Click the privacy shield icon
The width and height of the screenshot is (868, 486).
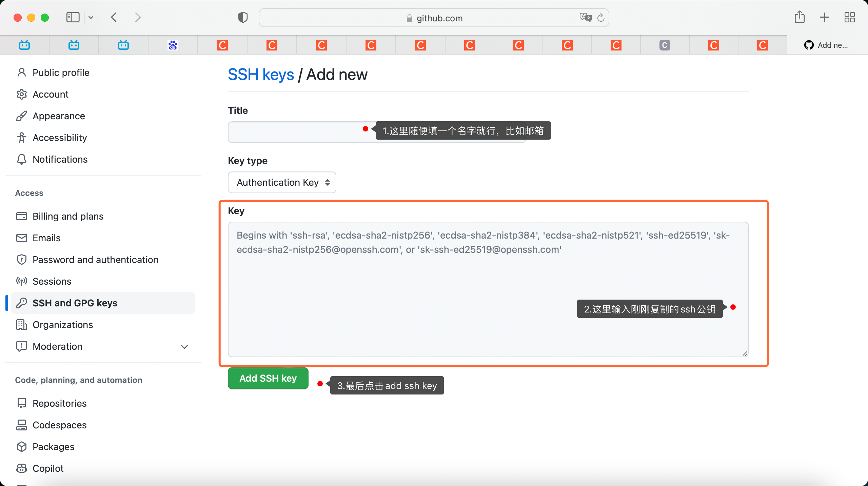(243, 17)
